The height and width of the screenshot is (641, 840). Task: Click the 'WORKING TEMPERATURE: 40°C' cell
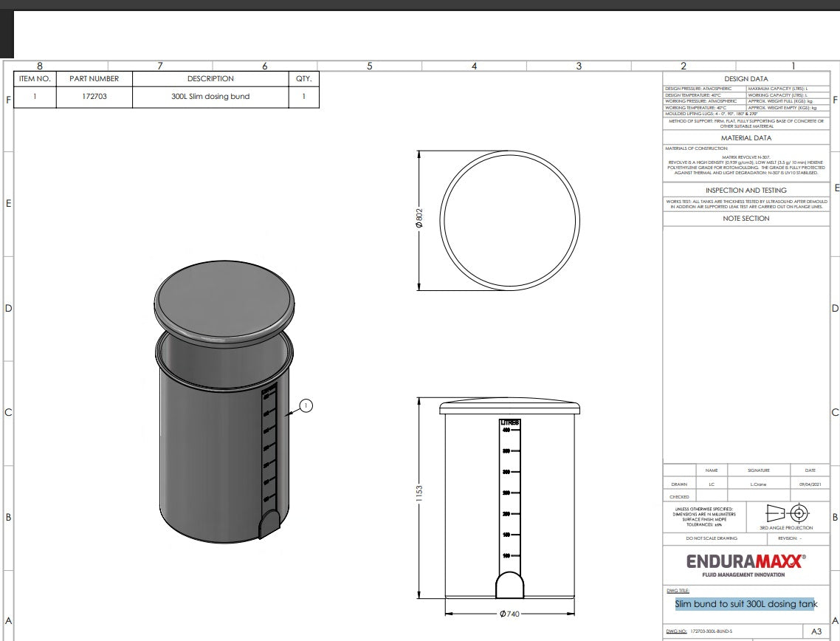(x=704, y=108)
